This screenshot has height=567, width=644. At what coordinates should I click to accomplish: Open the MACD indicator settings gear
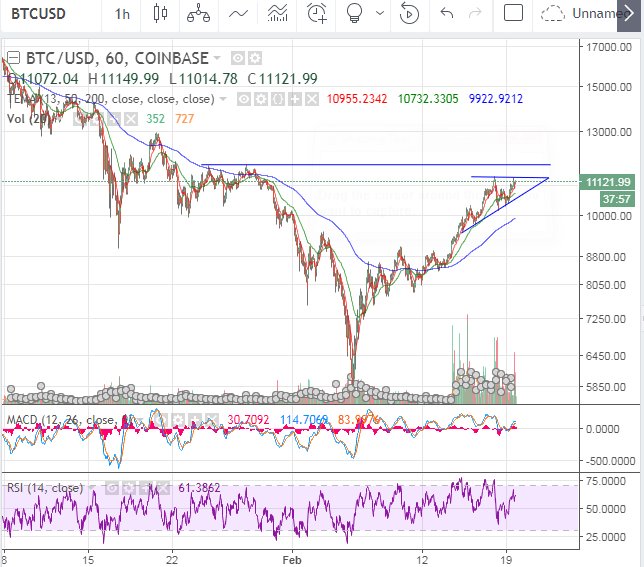pos(177,420)
